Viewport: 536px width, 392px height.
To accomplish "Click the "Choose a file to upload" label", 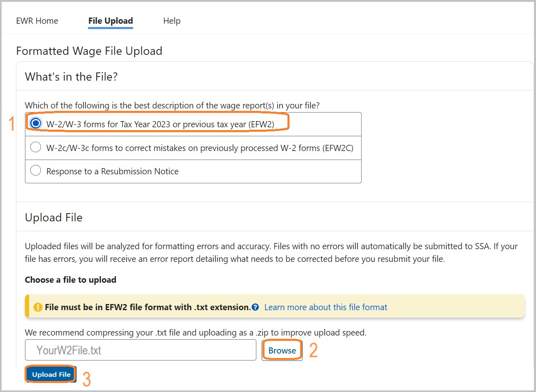I will coord(70,279).
